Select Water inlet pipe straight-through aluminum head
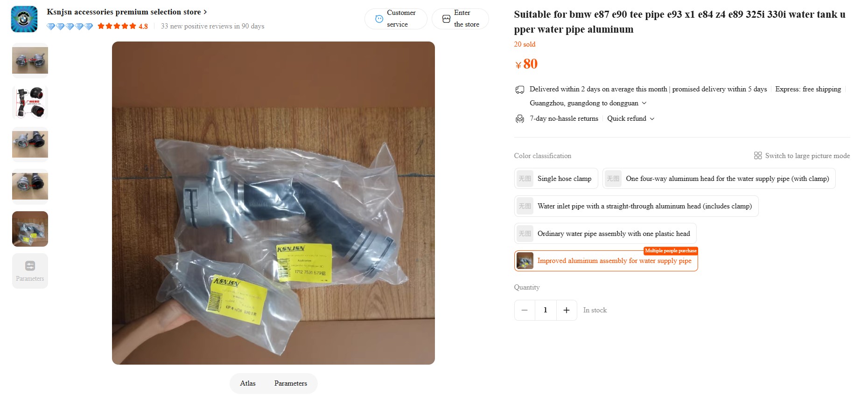This screenshot has height=401, width=868. (637, 206)
